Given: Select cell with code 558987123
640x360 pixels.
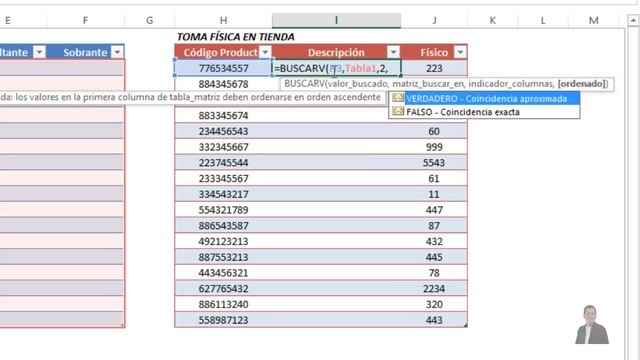Looking at the screenshot, I should (223, 320).
